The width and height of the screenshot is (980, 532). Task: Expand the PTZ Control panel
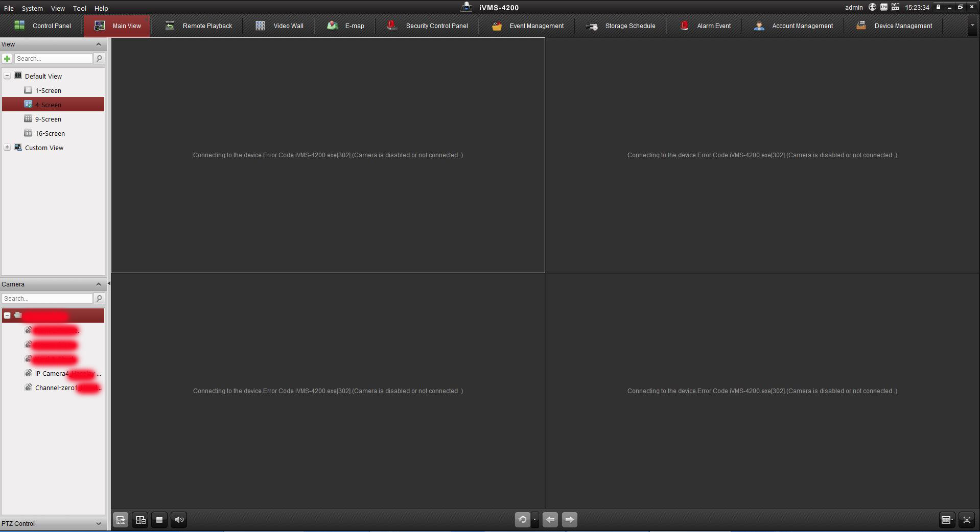tap(99, 523)
